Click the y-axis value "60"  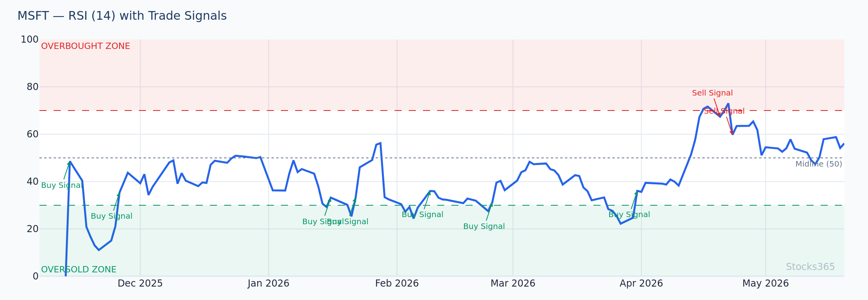pos(32,134)
